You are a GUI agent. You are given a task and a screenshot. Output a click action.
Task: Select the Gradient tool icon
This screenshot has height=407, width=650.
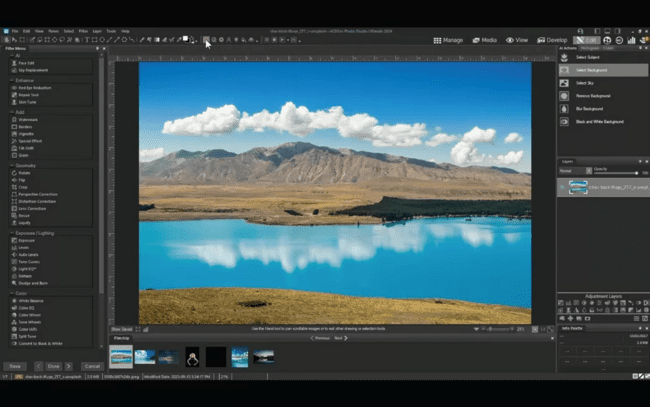pyautogui.click(x=157, y=40)
